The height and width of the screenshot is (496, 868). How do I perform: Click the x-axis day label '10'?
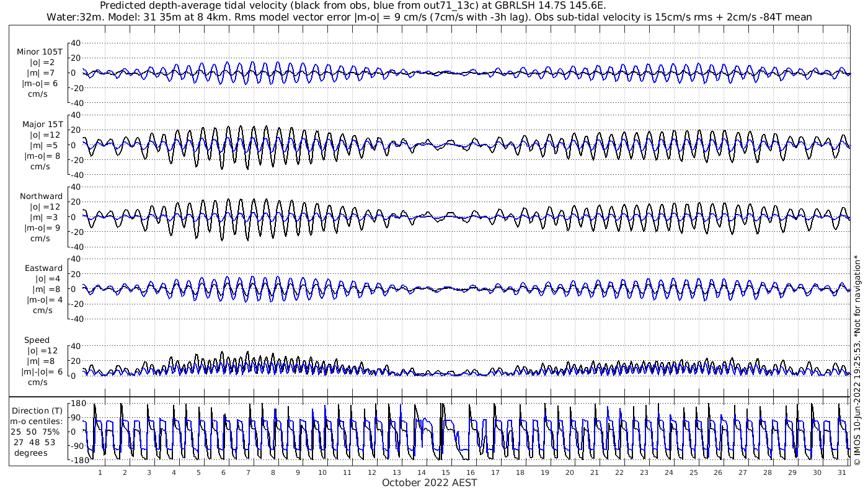point(322,472)
